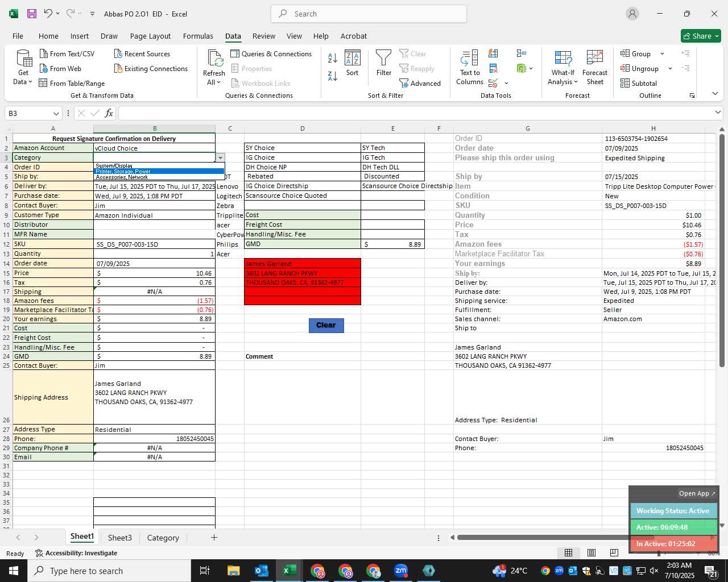Switch to Page Layout view icon

[x=591, y=552]
